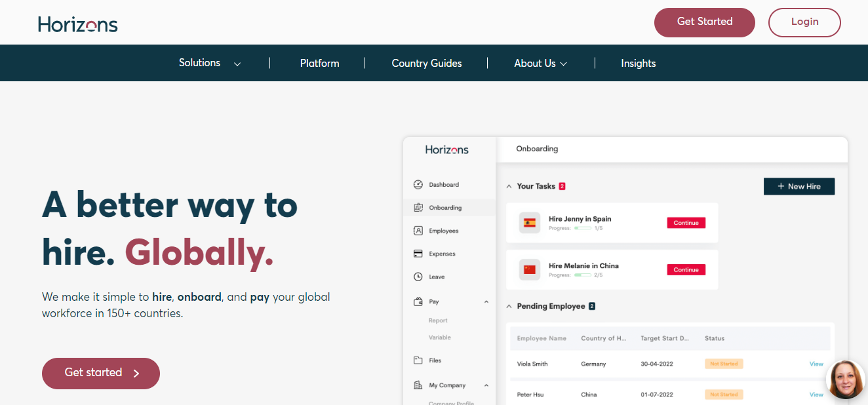Open Files in the sidebar
The image size is (868, 405).
[435, 360]
